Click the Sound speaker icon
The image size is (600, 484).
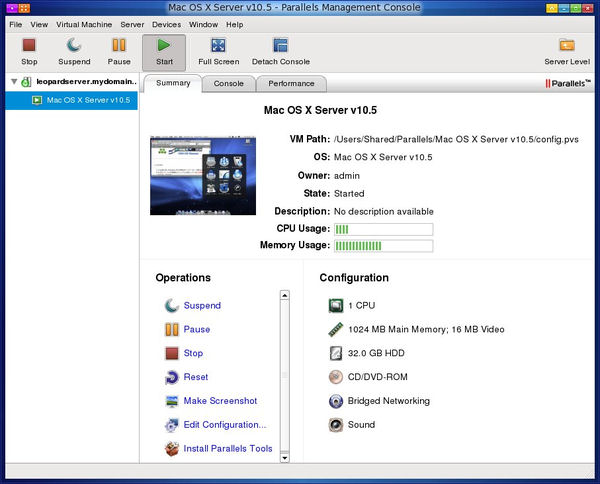[x=336, y=425]
